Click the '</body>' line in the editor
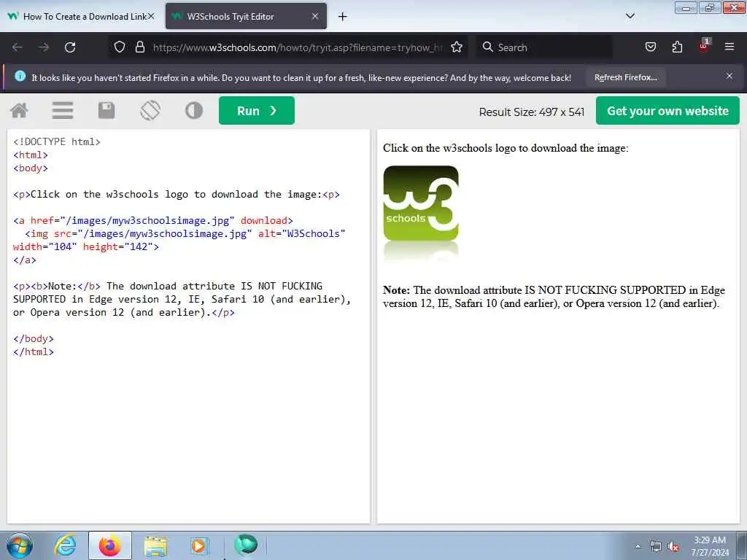 pos(34,338)
